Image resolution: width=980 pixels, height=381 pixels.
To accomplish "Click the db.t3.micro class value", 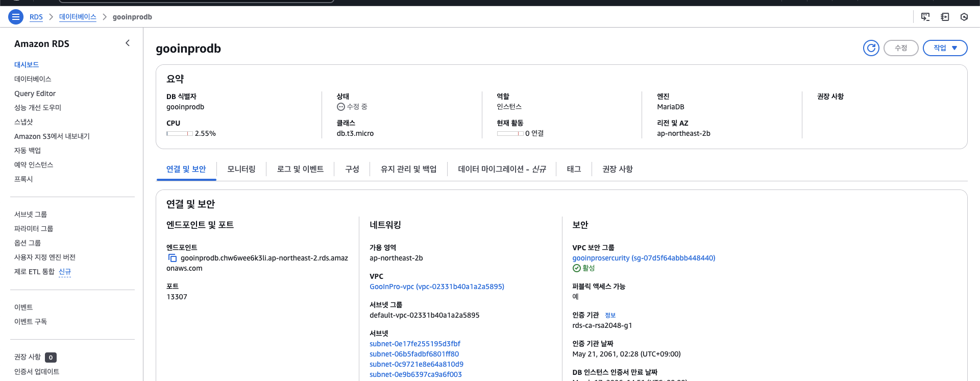I will 355,133.
